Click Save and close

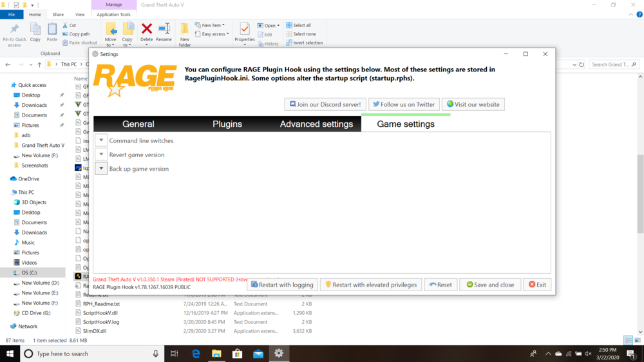490,285
